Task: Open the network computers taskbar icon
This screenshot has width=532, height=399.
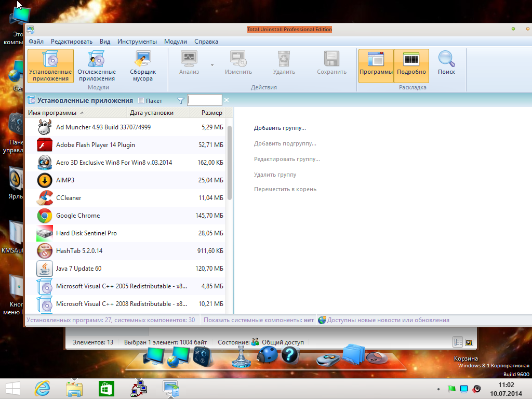Action: [x=139, y=389]
